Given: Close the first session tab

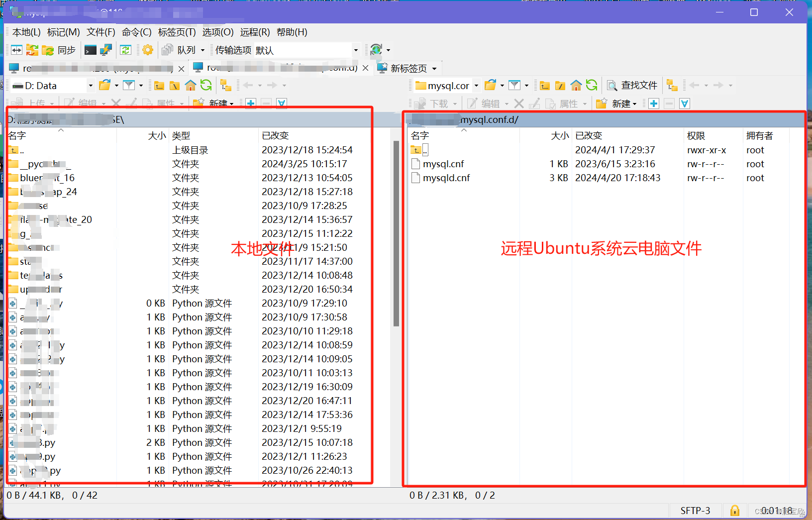Looking at the screenshot, I should (x=181, y=69).
